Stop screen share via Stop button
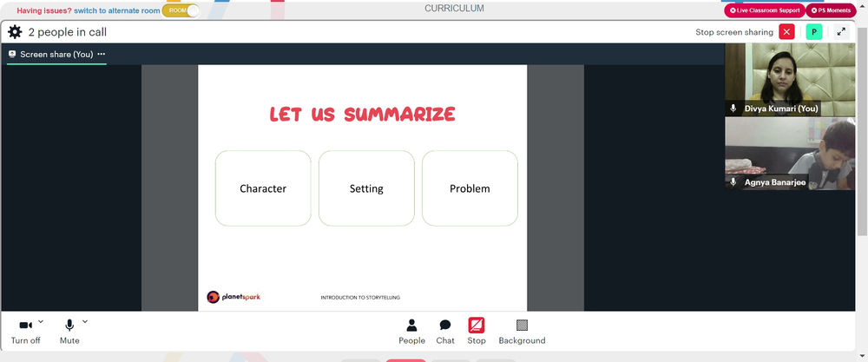The width and height of the screenshot is (868, 362). point(476,332)
